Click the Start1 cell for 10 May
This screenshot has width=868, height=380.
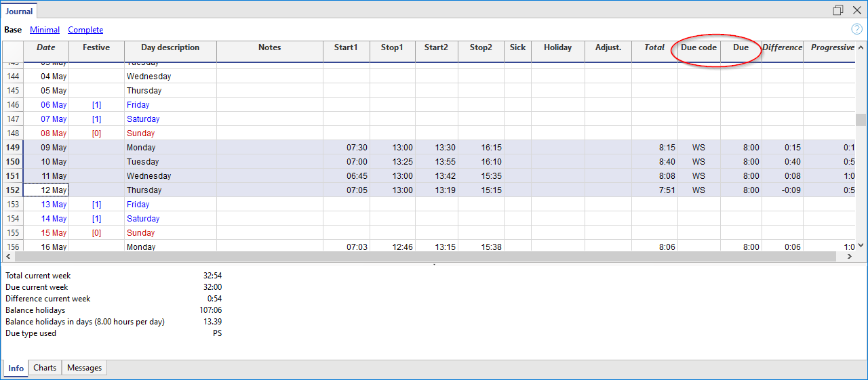click(346, 162)
